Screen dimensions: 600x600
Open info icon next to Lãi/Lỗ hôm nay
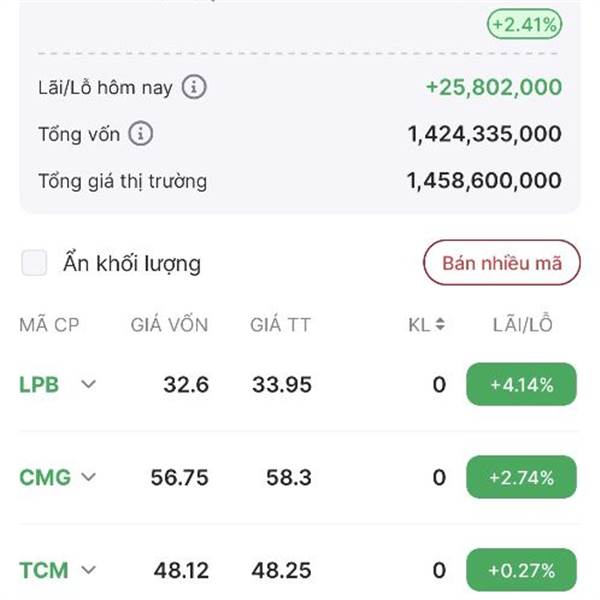(x=194, y=87)
